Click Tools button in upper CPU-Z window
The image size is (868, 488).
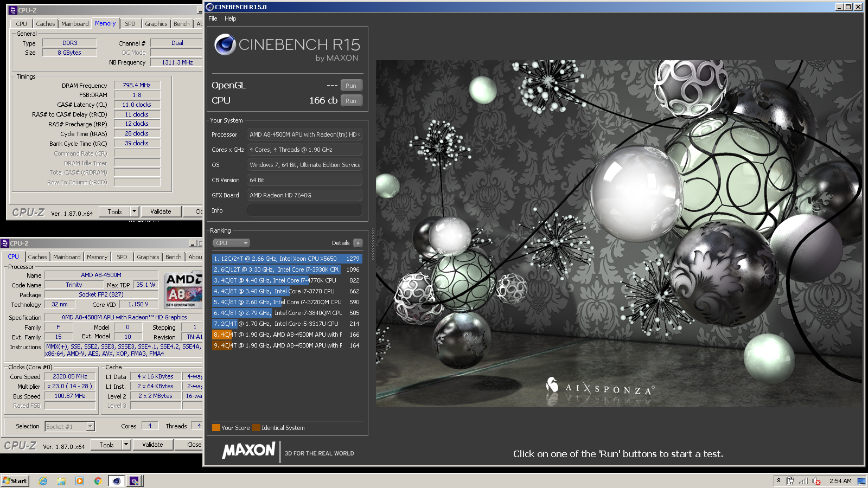[x=114, y=211]
